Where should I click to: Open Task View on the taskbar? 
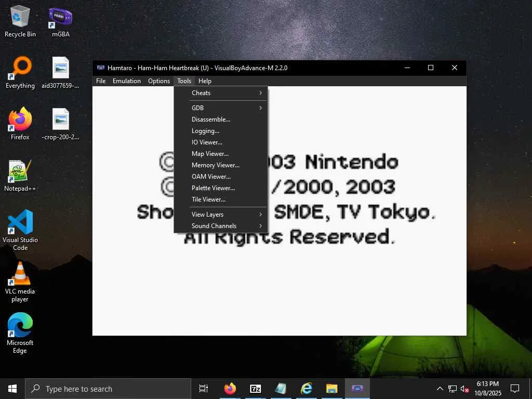(x=204, y=389)
